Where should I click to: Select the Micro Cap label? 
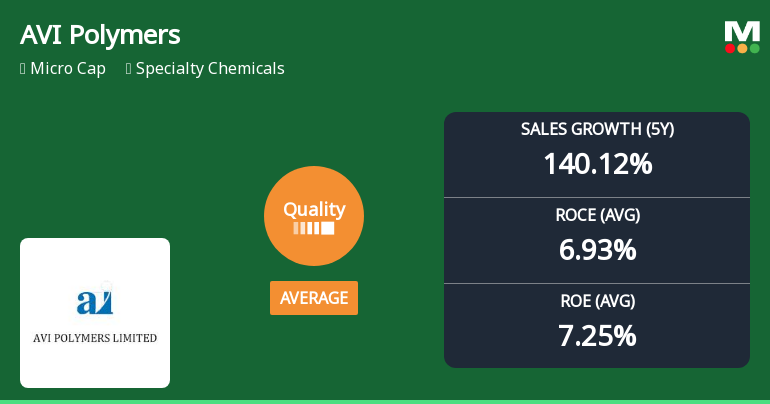[68, 69]
